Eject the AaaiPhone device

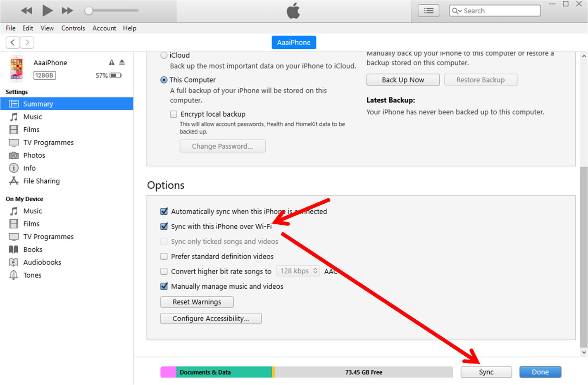pyautogui.click(x=122, y=62)
